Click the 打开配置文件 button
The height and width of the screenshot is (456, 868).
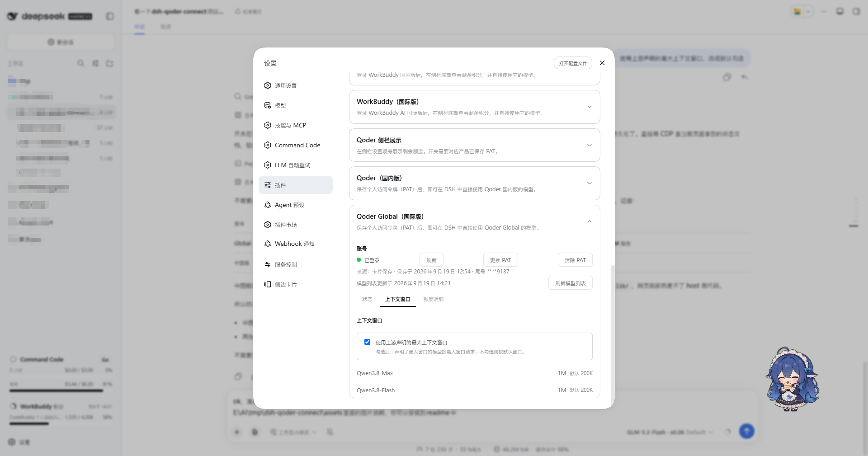pyautogui.click(x=573, y=63)
